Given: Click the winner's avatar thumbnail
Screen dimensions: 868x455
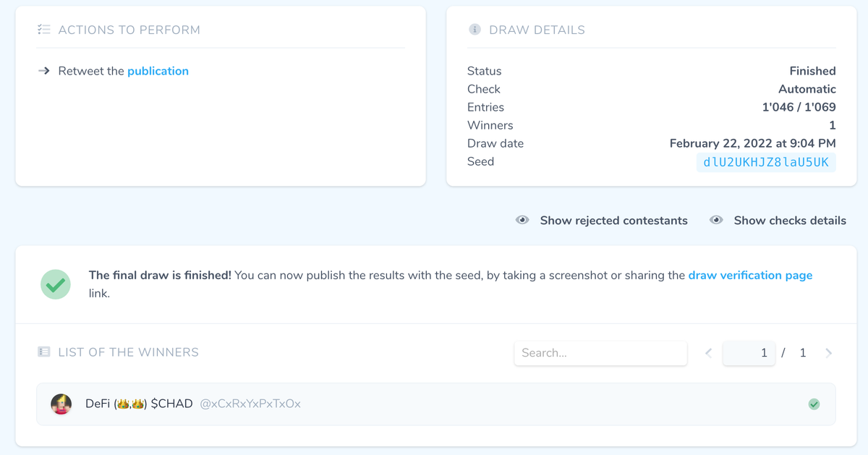Looking at the screenshot, I should (x=61, y=404).
